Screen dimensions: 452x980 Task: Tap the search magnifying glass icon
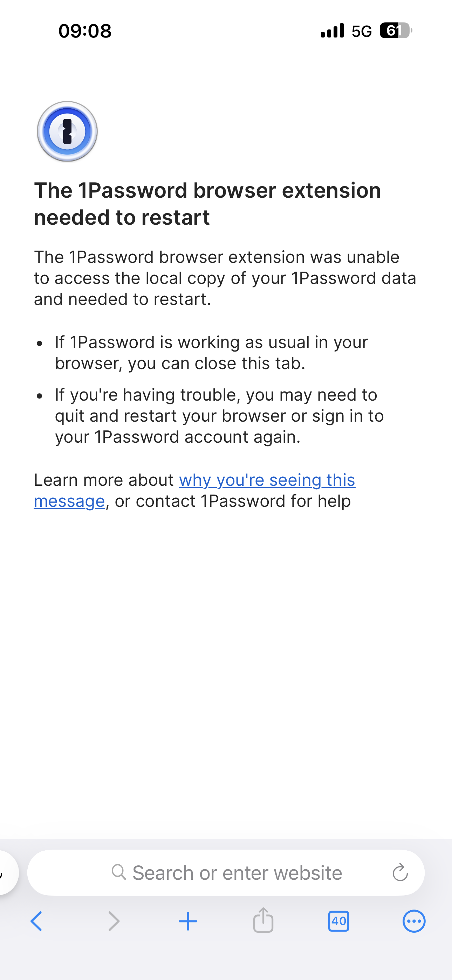point(119,872)
